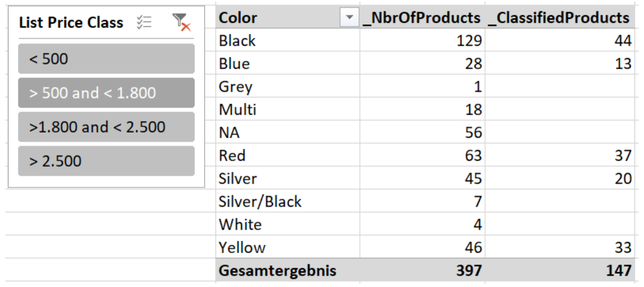Click the Yellow row label cell
The image size is (644, 287).
288,247
